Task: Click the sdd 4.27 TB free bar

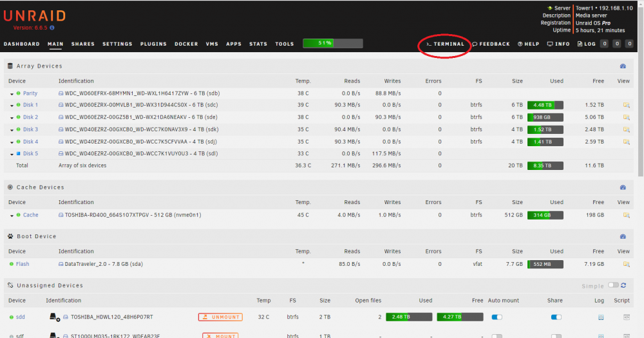Action: (x=460, y=317)
